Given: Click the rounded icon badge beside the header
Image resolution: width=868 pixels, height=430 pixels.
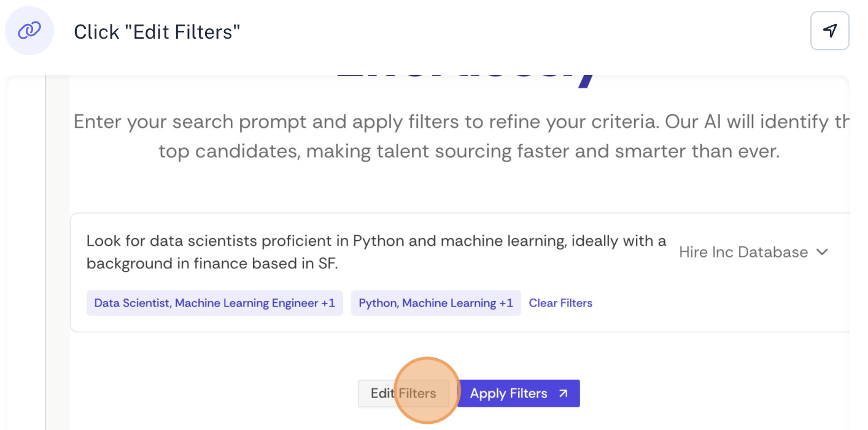Looking at the screenshot, I should [29, 30].
